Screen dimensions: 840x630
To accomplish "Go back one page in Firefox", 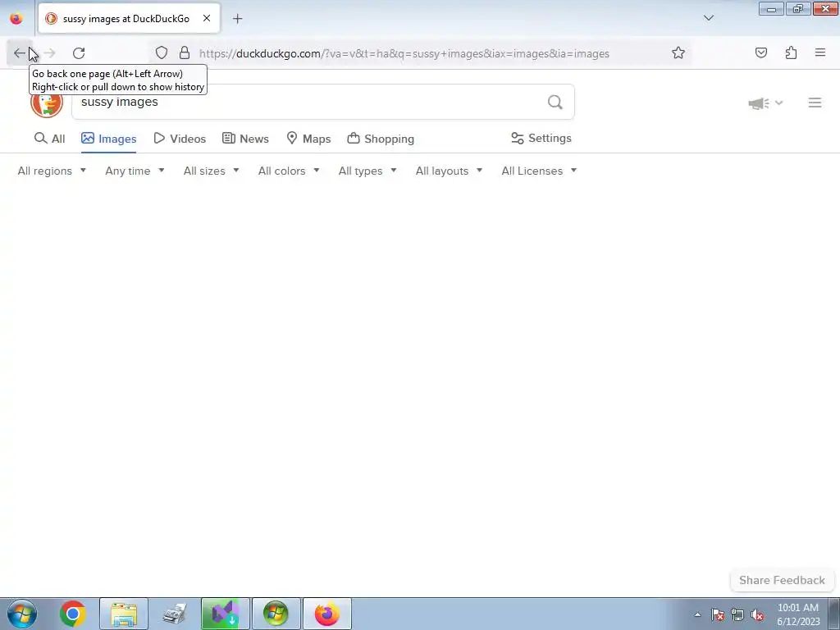I will pyautogui.click(x=20, y=53).
